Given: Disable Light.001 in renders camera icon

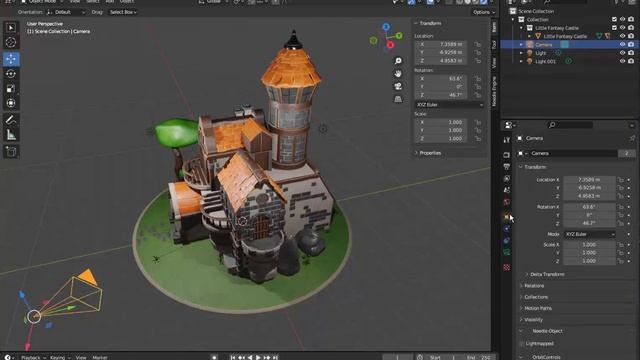Looking at the screenshot, I should pos(631,61).
